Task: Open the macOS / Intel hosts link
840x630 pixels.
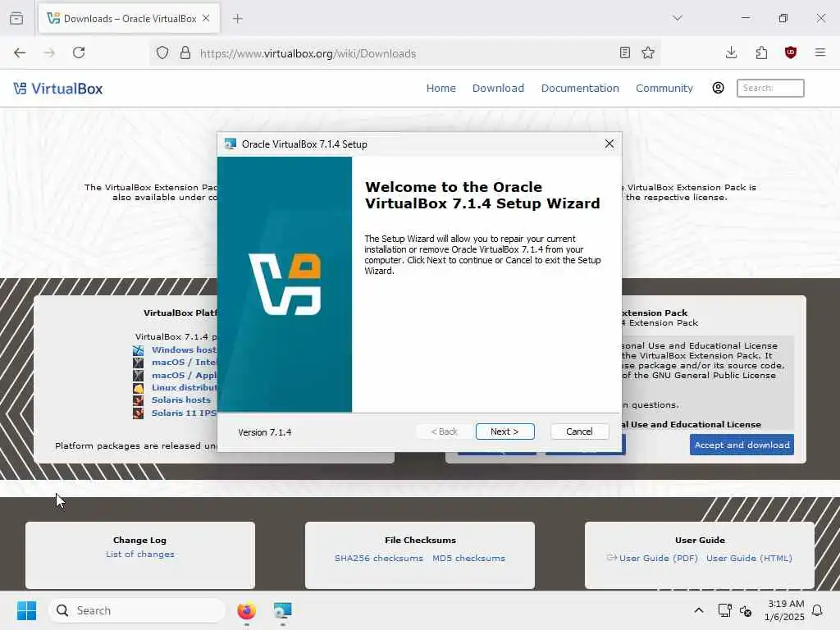Action: click(185, 363)
